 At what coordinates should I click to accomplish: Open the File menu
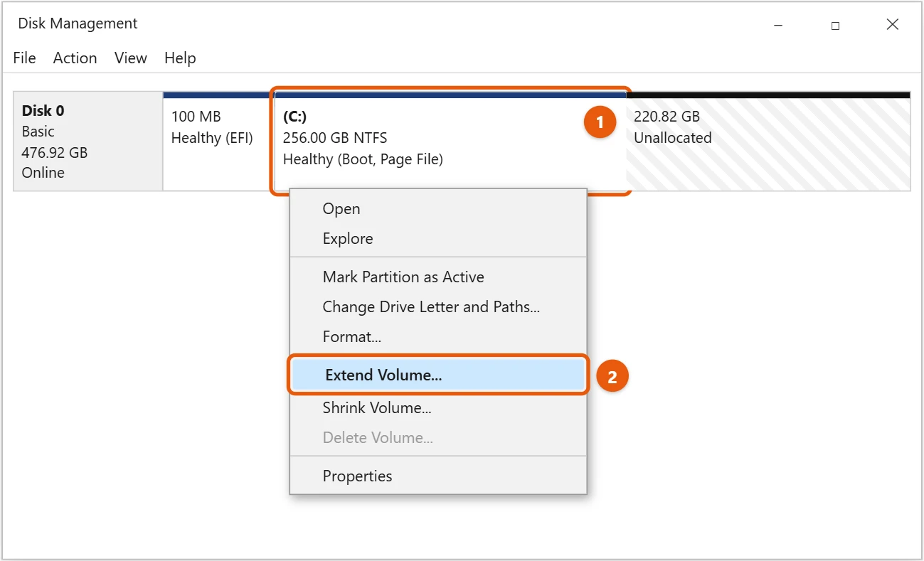[x=24, y=58]
